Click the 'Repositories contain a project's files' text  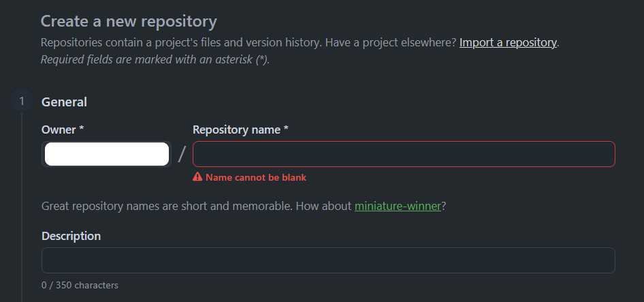click(248, 42)
